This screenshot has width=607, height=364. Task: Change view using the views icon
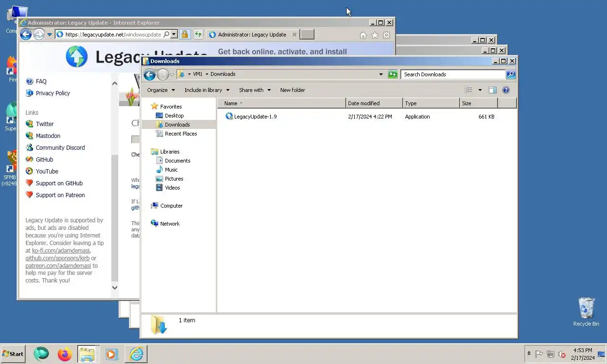469,90
